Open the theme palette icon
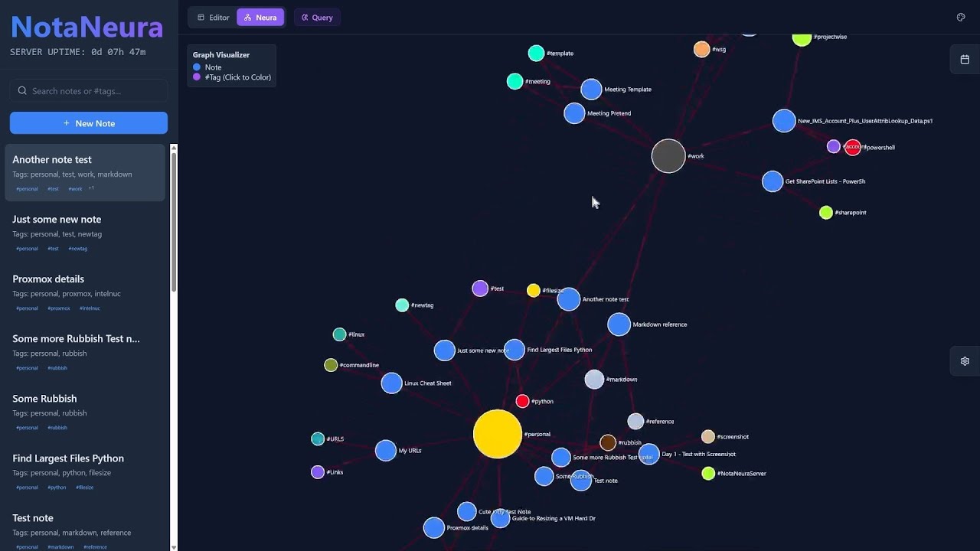The height and width of the screenshot is (551, 980). tap(961, 17)
